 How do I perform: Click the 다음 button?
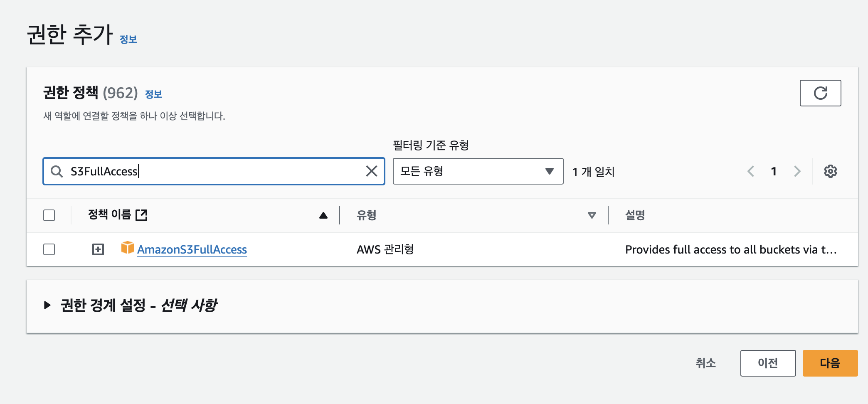[x=830, y=363]
